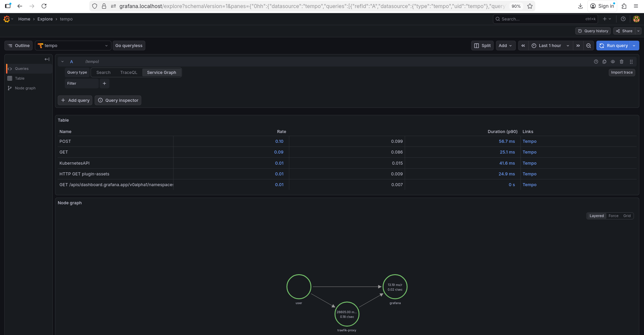Open the Grafana logo dropdown chevron

pyautogui.click(x=12, y=19)
